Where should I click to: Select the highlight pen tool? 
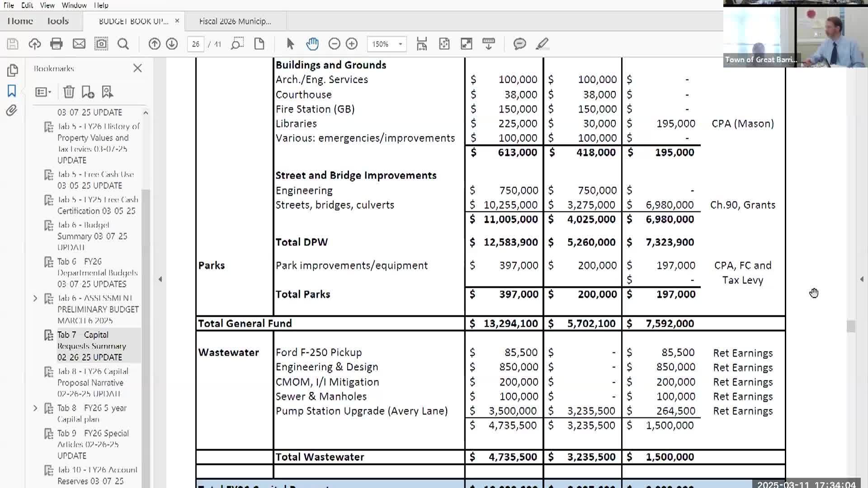coord(542,44)
